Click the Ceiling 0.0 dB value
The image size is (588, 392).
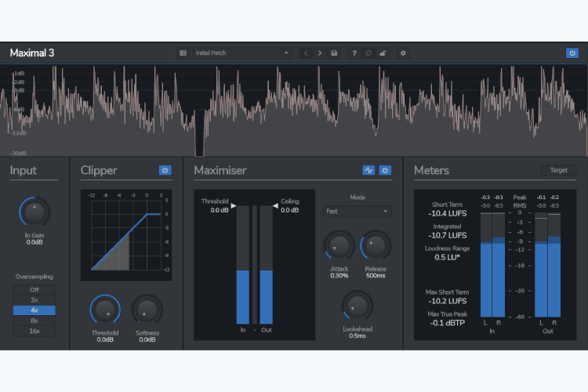tap(290, 210)
